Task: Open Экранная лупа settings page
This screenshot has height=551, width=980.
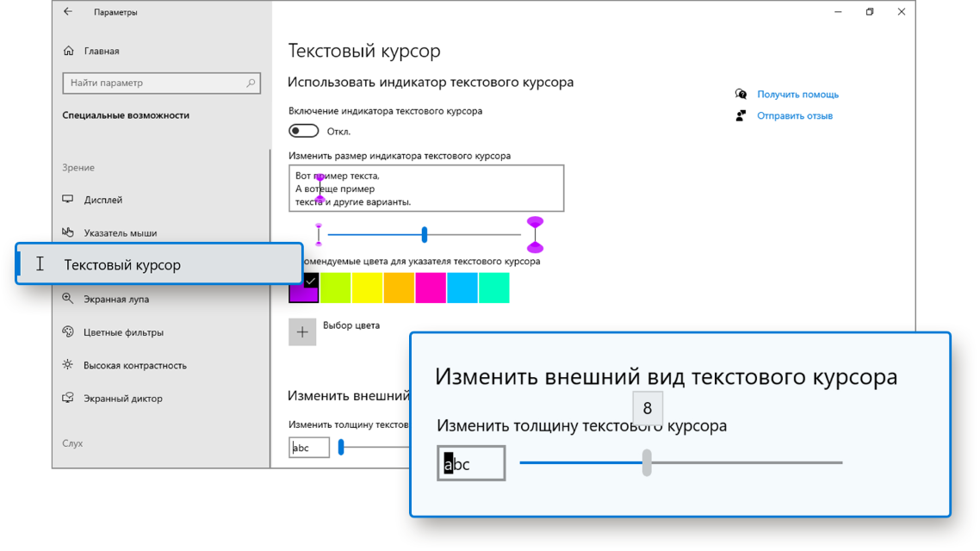Action: pos(116,300)
